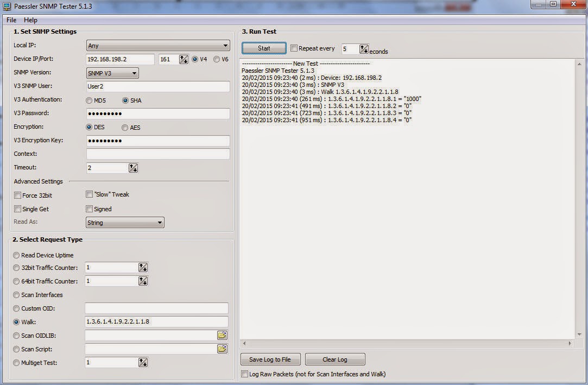Click the Custom OID input field
The height and width of the screenshot is (385, 588).
coord(156,308)
